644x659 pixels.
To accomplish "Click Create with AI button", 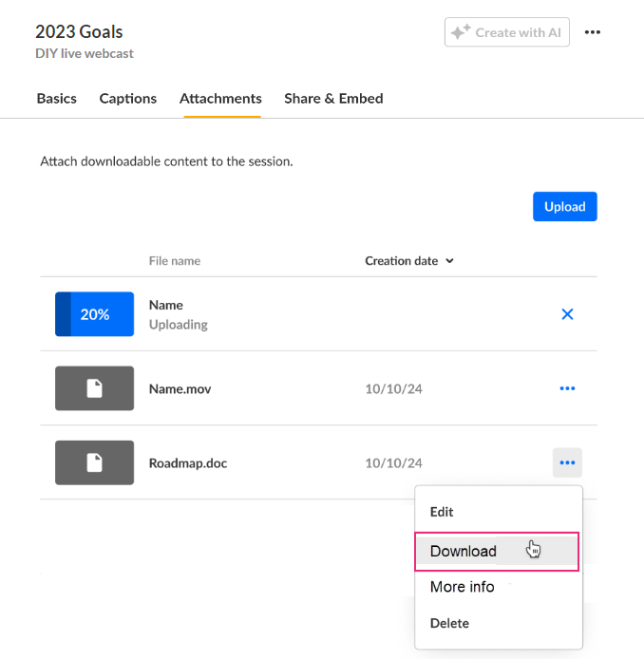I will 506,32.
